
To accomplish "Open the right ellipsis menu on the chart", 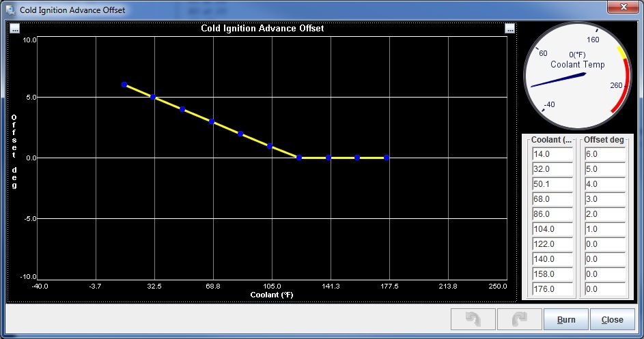I will pos(509,29).
